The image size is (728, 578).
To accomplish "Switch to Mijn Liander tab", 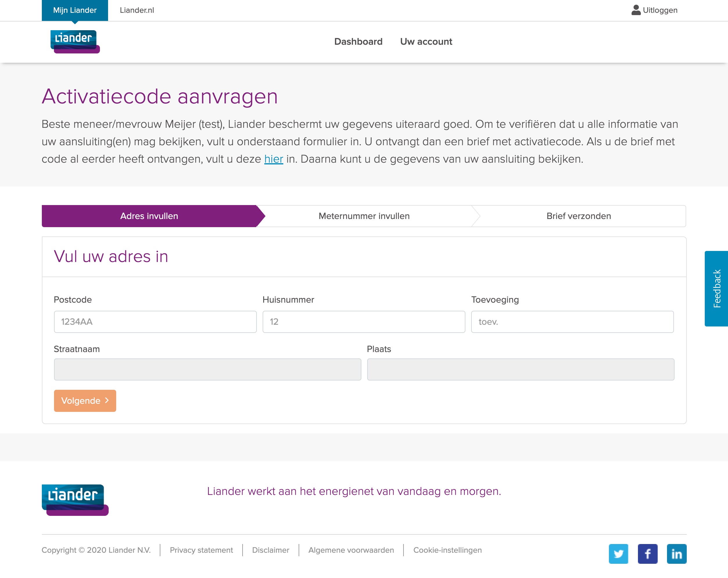I will (x=75, y=10).
